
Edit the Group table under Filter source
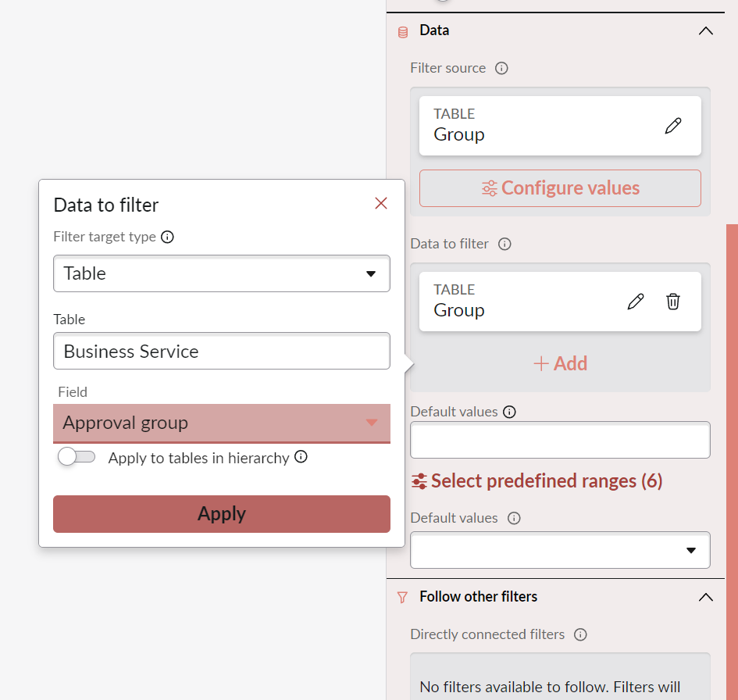[673, 126]
